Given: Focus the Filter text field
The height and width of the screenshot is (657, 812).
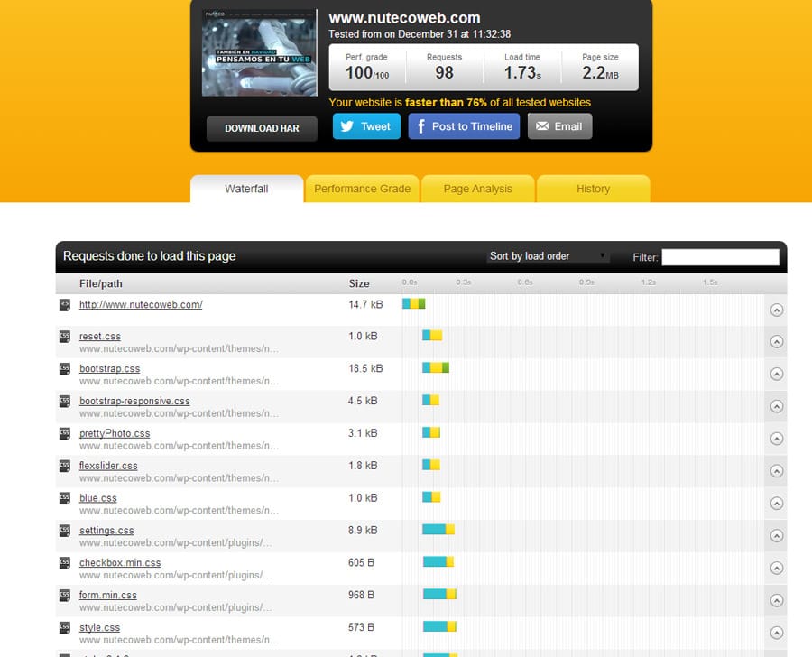Looking at the screenshot, I should click(720, 257).
